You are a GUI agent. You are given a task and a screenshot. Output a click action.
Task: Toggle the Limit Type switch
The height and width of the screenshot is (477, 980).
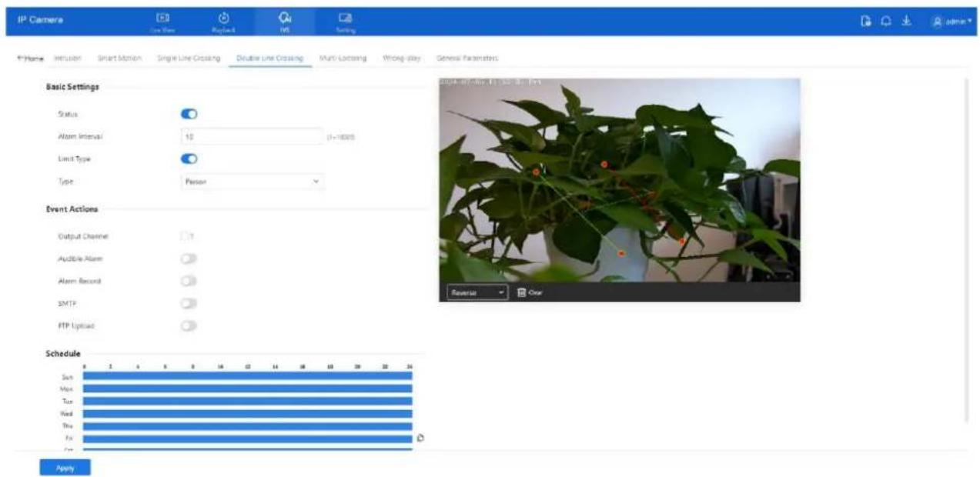189,158
